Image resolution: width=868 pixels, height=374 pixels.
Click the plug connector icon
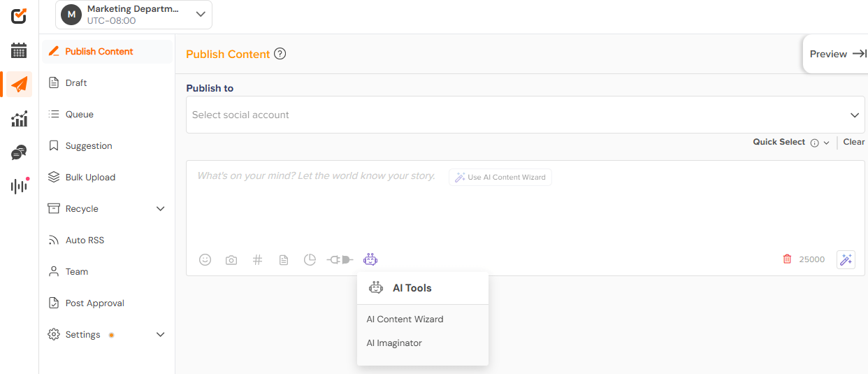tap(340, 259)
